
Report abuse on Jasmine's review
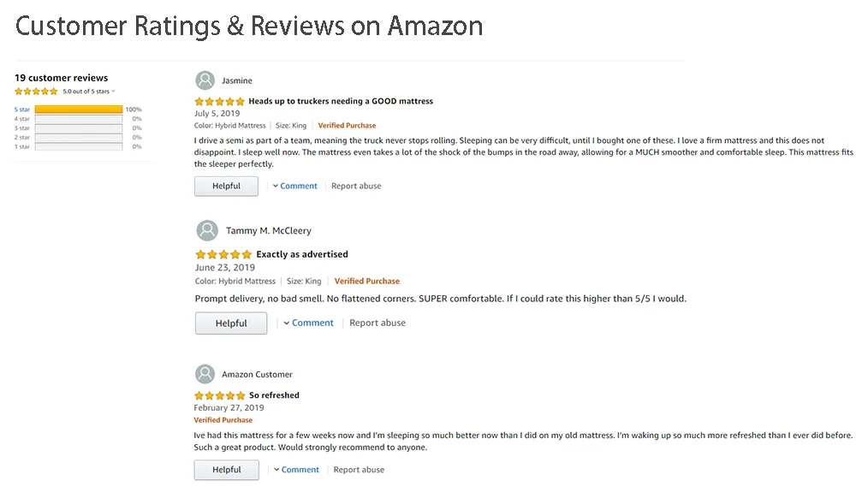pyautogui.click(x=356, y=186)
